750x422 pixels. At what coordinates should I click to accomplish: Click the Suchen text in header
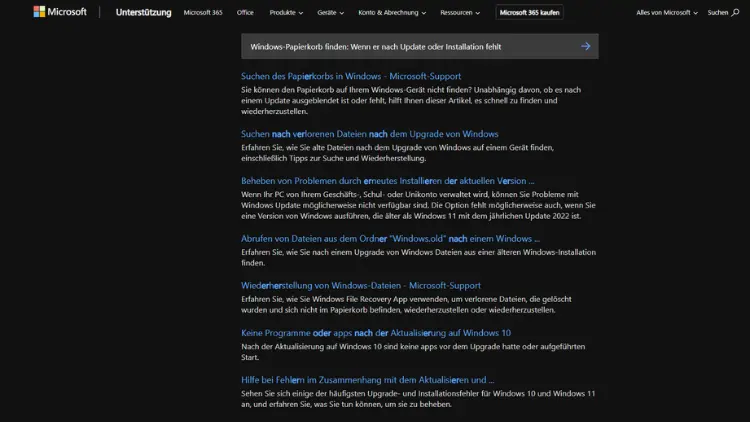point(717,12)
